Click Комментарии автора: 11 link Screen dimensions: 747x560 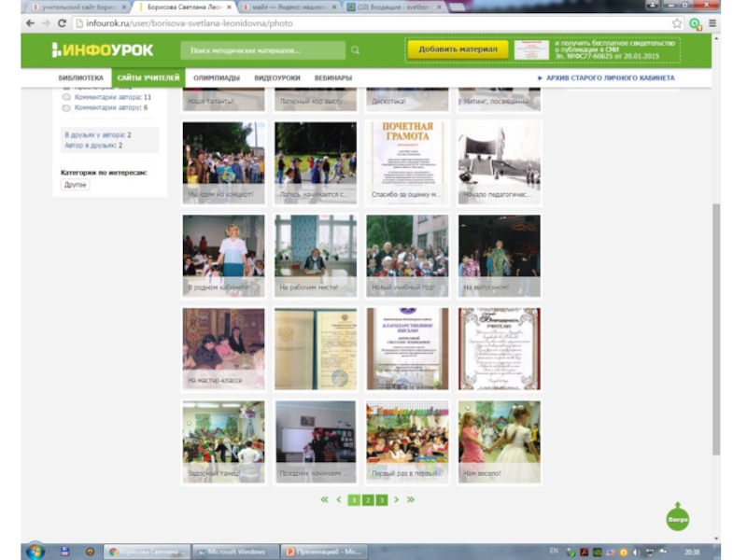(112, 97)
